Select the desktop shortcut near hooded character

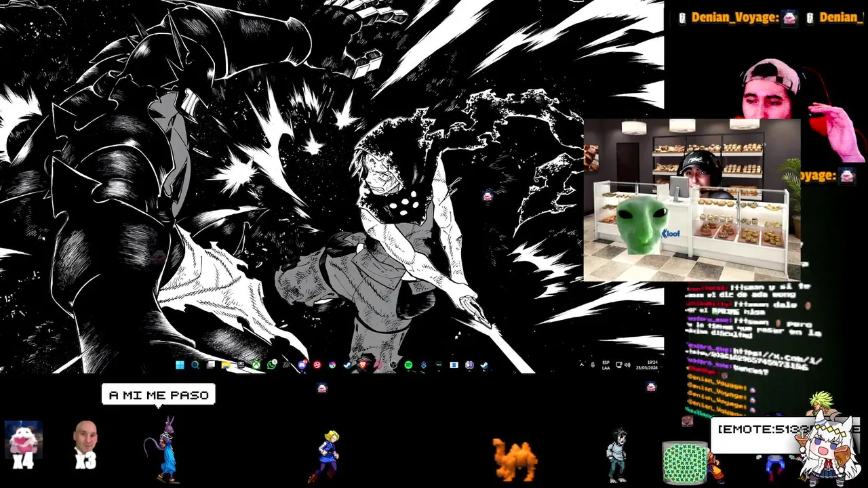pos(487,196)
